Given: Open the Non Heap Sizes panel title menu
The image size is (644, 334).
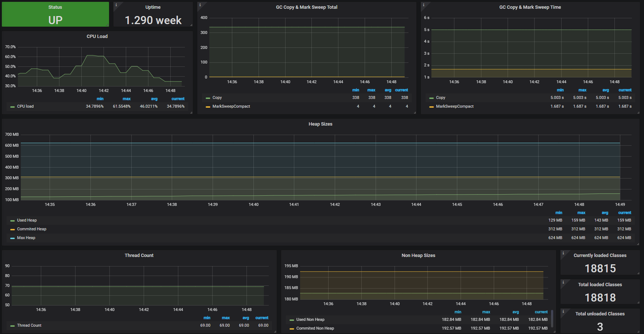Looking at the screenshot, I should [418, 256].
